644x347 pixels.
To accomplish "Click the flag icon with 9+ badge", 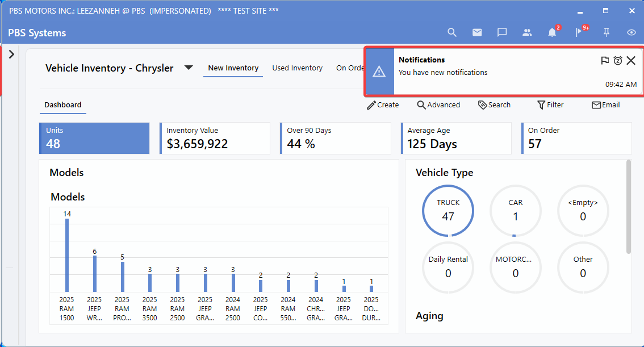I will pyautogui.click(x=579, y=32).
